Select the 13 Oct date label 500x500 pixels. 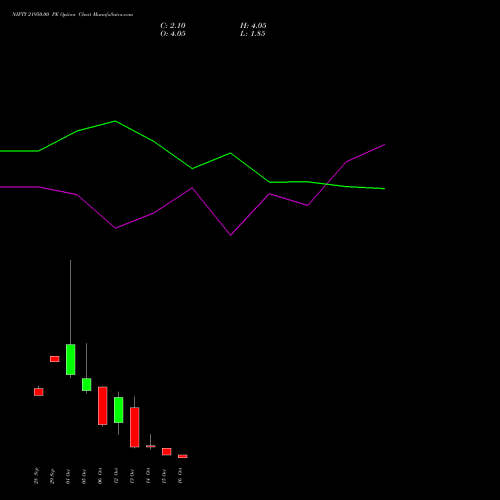tap(132, 476)
